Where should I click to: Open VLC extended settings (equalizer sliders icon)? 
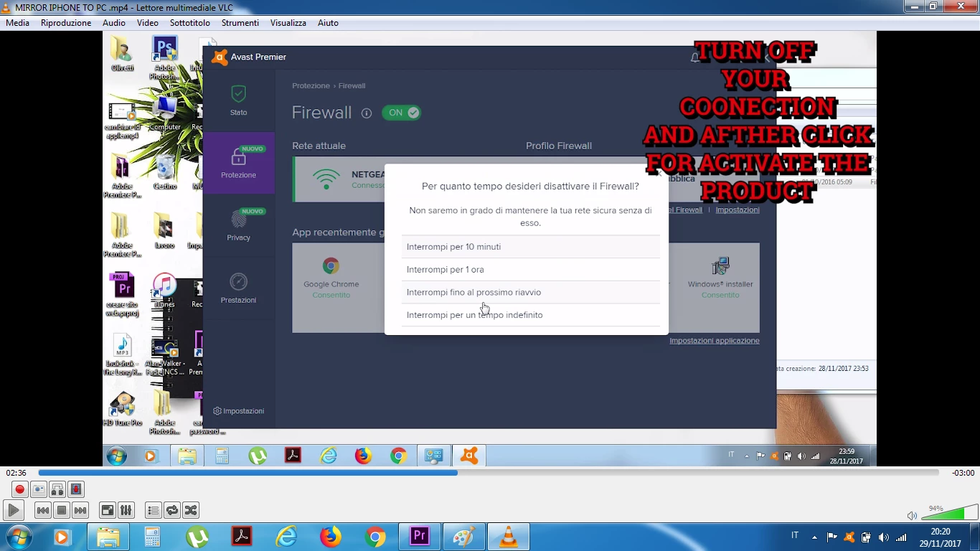[126, 510]
